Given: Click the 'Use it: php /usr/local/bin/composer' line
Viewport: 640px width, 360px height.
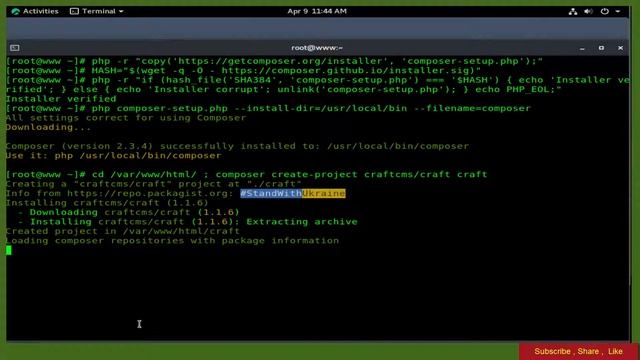Looking at the screenshot, I should pos(113,156).
